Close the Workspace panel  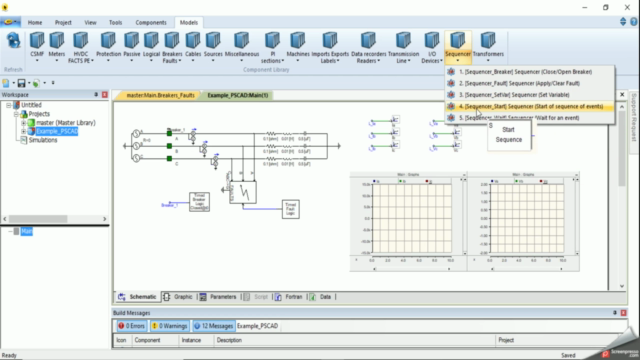[x=105, y=95]
